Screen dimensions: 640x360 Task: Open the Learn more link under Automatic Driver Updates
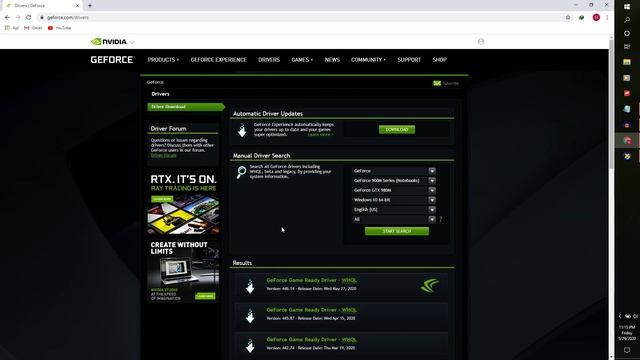coord(320,135)
